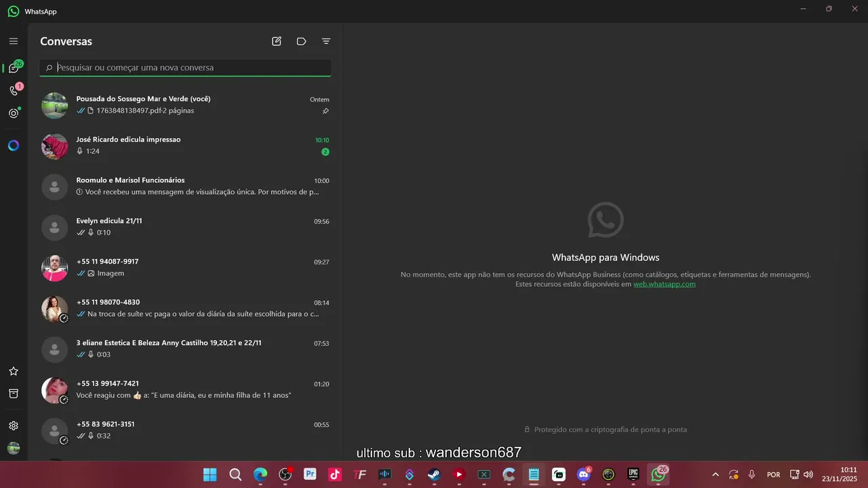The width and height of the screenshot is (868, 488).
Task: Click the microphone tray icon
Action: [x=751, y=474]
